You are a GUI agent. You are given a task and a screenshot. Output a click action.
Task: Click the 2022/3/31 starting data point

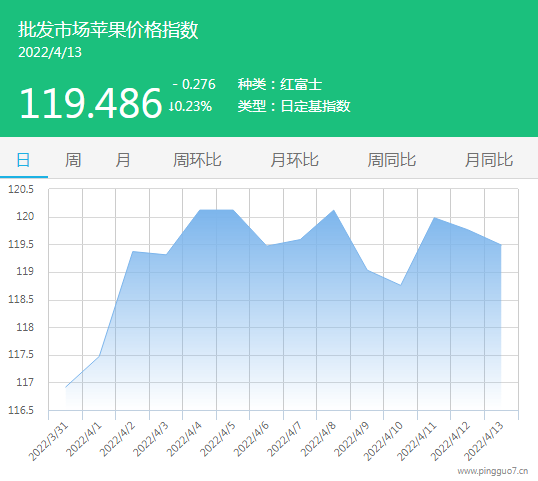(x=66, y=387)
